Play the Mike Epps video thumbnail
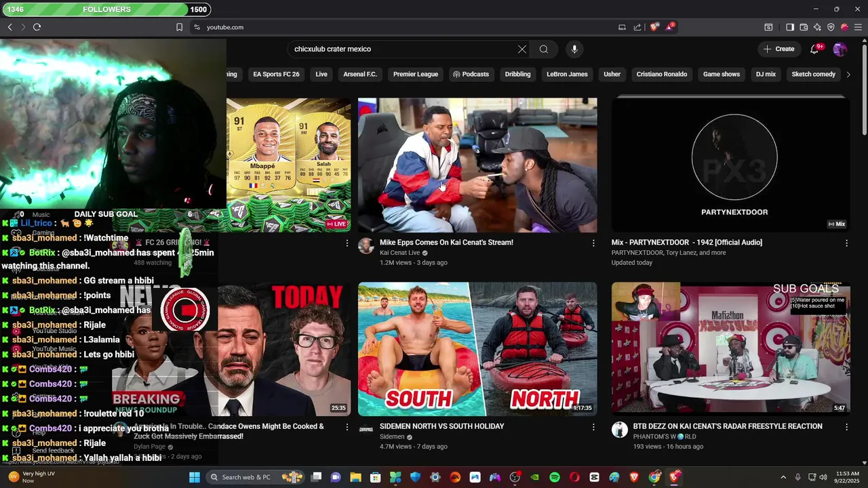 [477, 165]
